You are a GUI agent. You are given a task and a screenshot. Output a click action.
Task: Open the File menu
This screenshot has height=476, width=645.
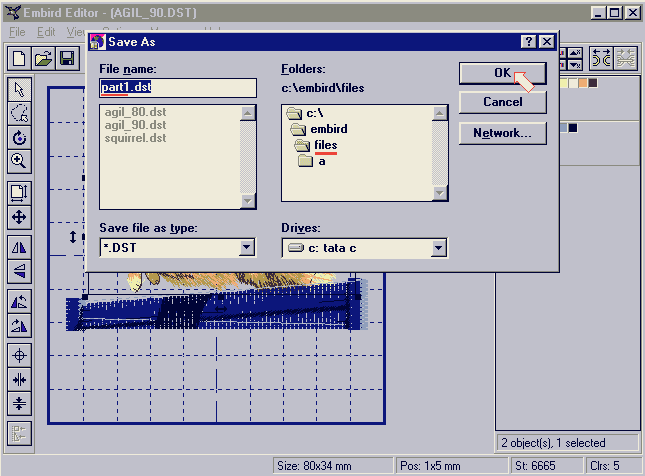17,32
